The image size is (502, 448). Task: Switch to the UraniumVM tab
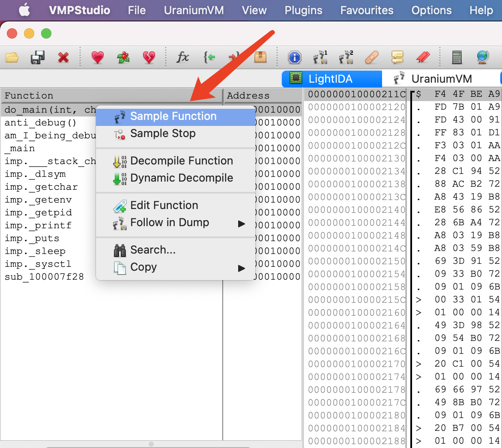441,79
